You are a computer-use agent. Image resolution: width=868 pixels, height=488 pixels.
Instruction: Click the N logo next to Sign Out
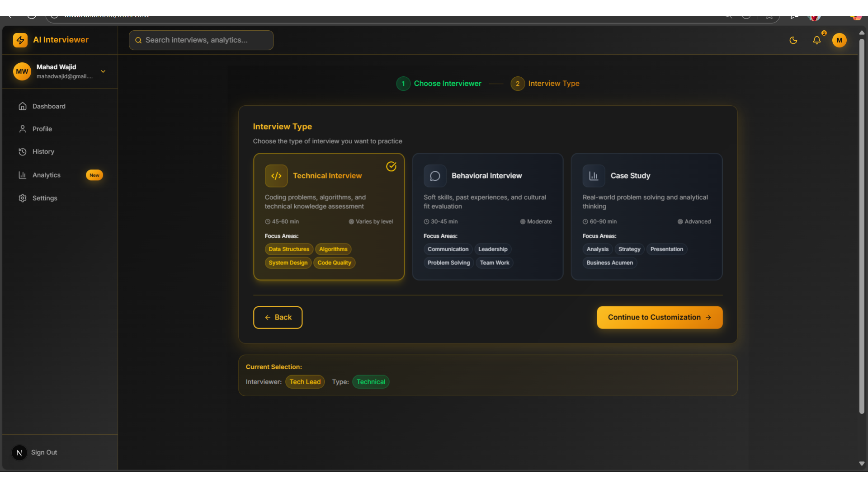coord(19,452)
